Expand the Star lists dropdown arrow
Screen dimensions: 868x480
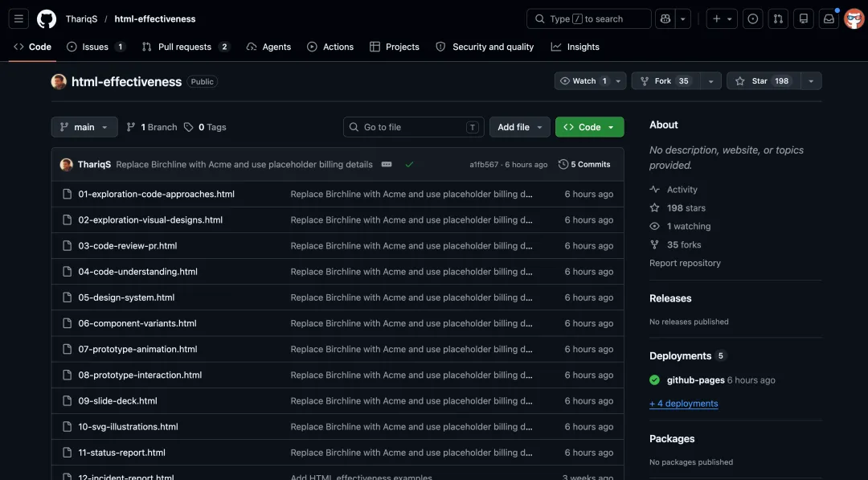811,81
